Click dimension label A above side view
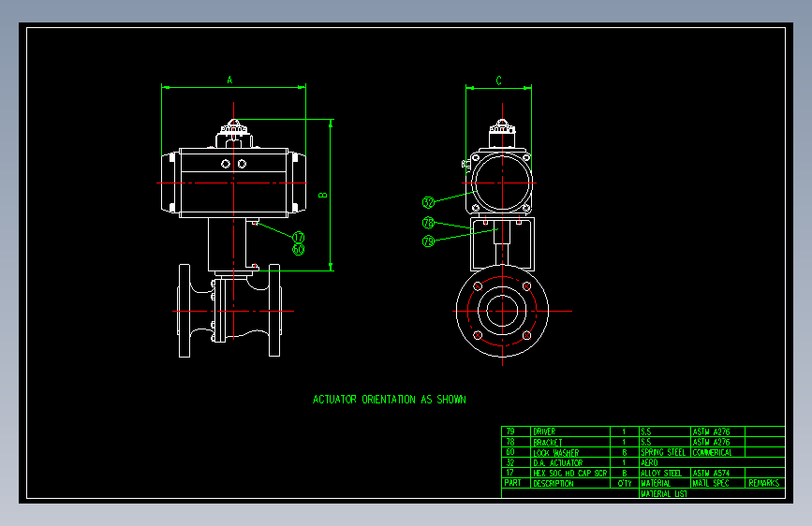This screenshot has width=812, height=526. [x=230, y=80]
